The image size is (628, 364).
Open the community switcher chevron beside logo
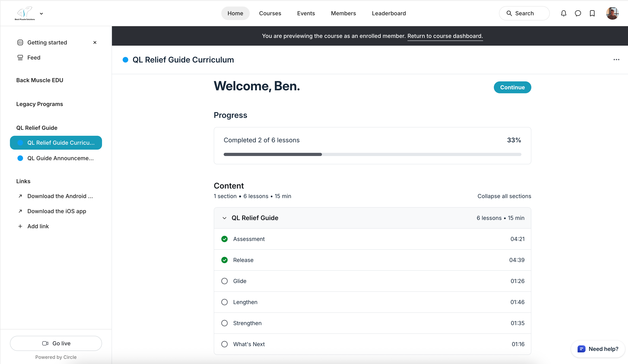coord(42,14)
